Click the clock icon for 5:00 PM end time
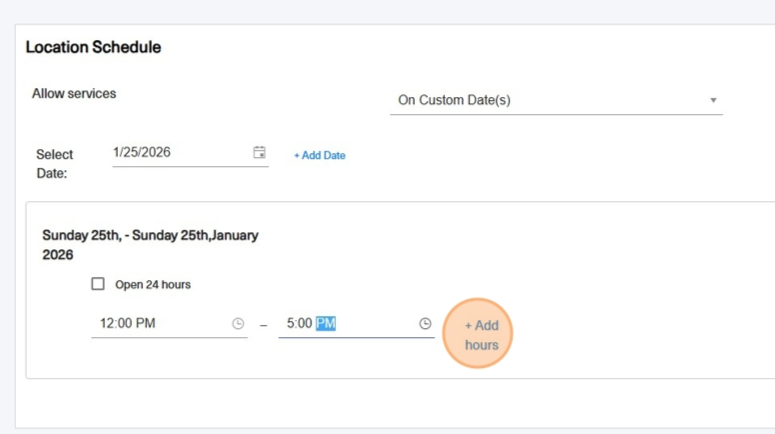Screen dimensions: 775x434 coord(425,324)
